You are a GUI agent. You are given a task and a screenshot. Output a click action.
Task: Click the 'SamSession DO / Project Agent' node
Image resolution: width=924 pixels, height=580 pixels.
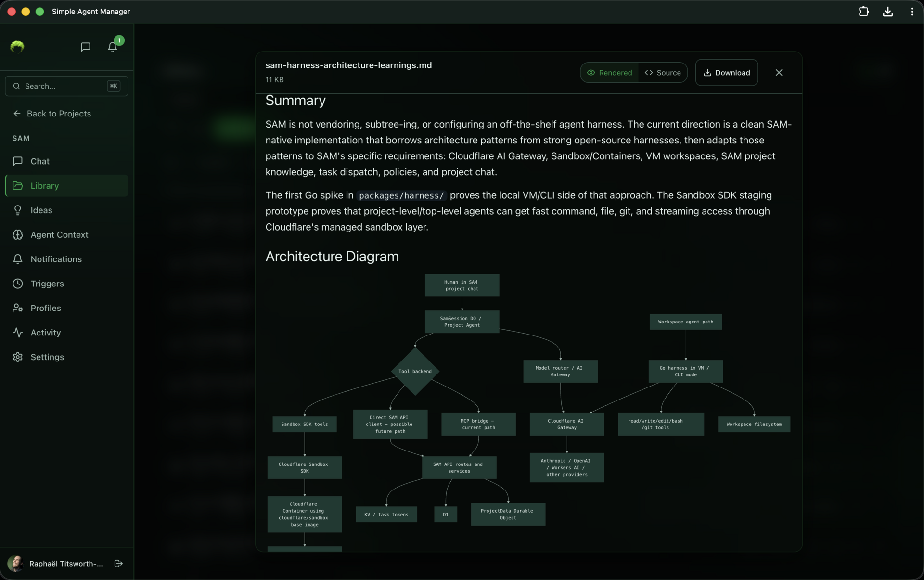(x=462, y=322)
